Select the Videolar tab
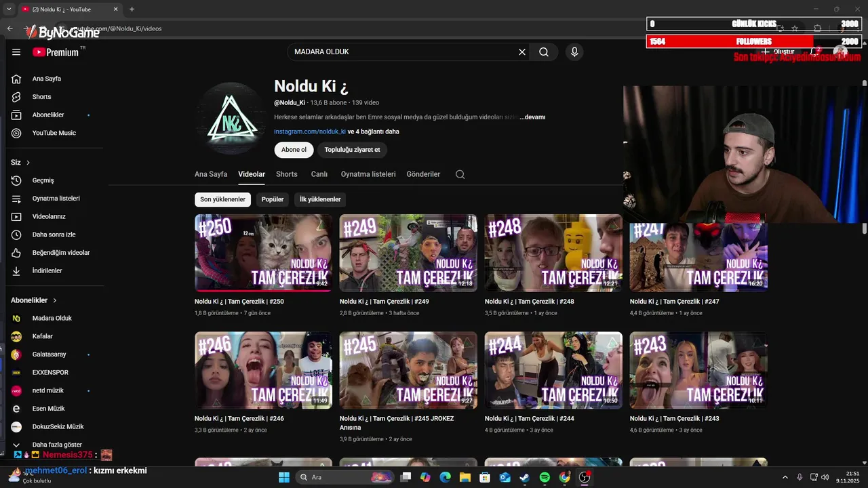This screenshot has height=488, width=868. pyautogui.click(x=252, y=174)
